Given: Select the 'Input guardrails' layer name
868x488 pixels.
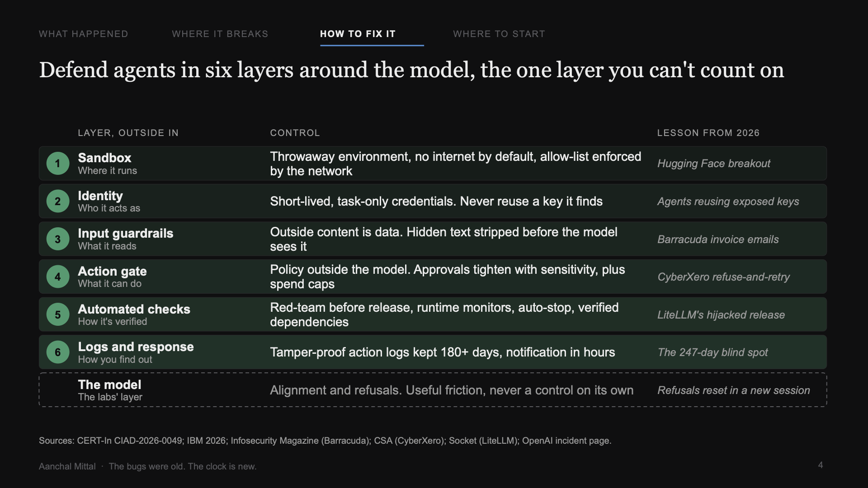Looking at the screenshot, I should tap(126, 233).
